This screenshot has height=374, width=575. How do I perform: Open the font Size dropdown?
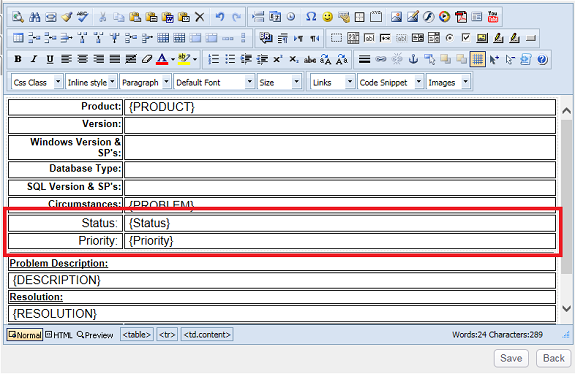tap(279, 82)
